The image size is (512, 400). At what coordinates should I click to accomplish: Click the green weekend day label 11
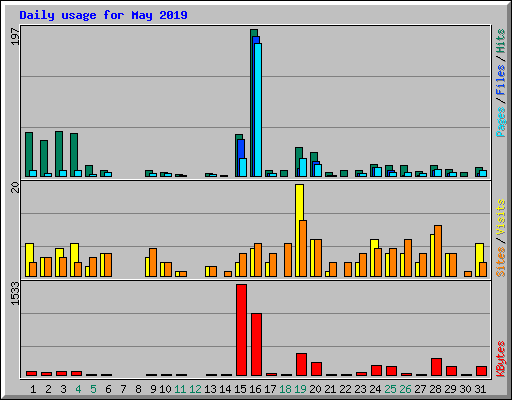[x=180, y=389]
